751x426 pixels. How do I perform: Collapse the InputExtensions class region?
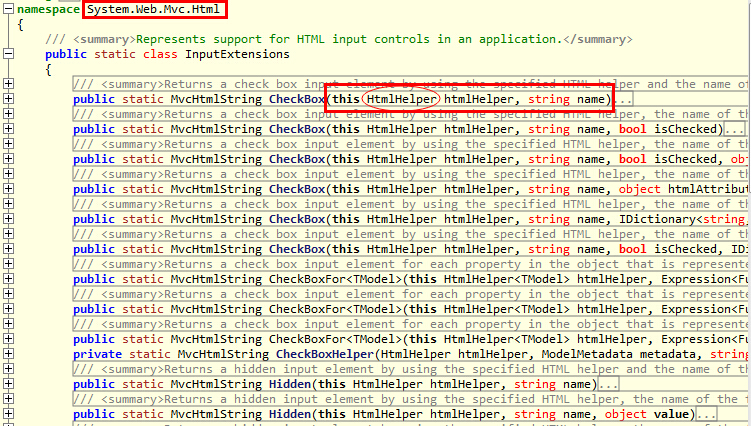click(x=8, y=54)
